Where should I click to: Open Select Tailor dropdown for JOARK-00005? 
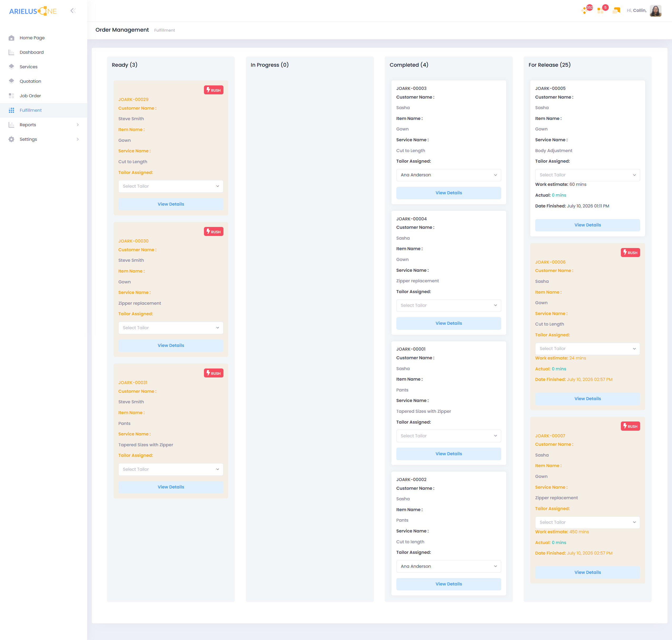click(587, 175)
